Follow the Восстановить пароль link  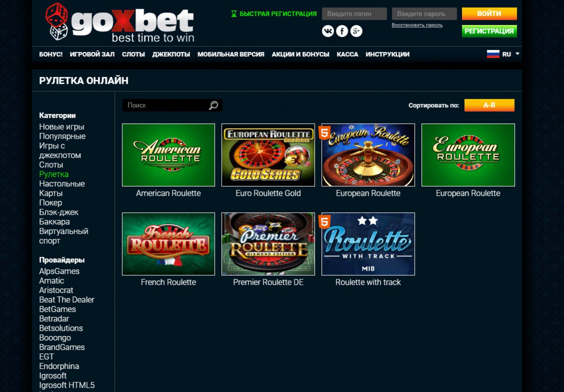417,25
